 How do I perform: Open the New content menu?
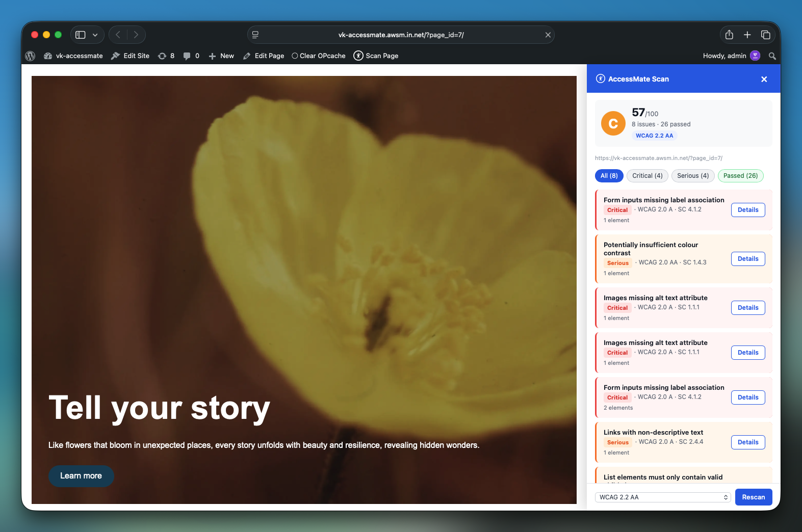(221, 56)
